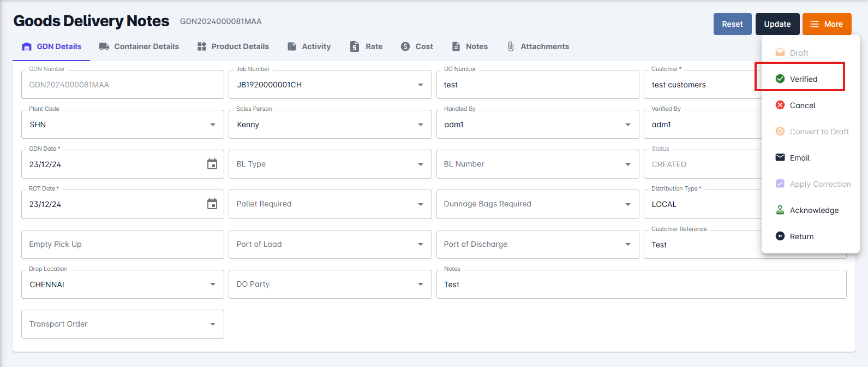Click the Reset button
This screenshot has width=868, height=367.
733,24
